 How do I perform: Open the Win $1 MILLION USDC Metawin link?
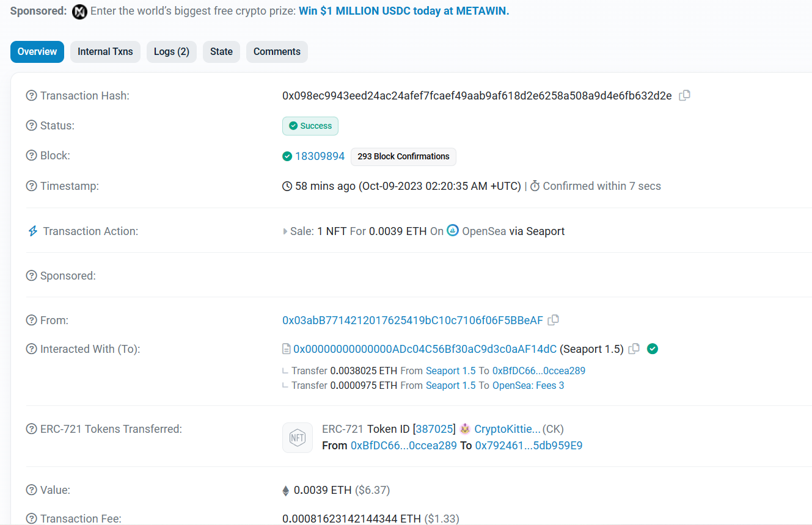click(404, 11)
